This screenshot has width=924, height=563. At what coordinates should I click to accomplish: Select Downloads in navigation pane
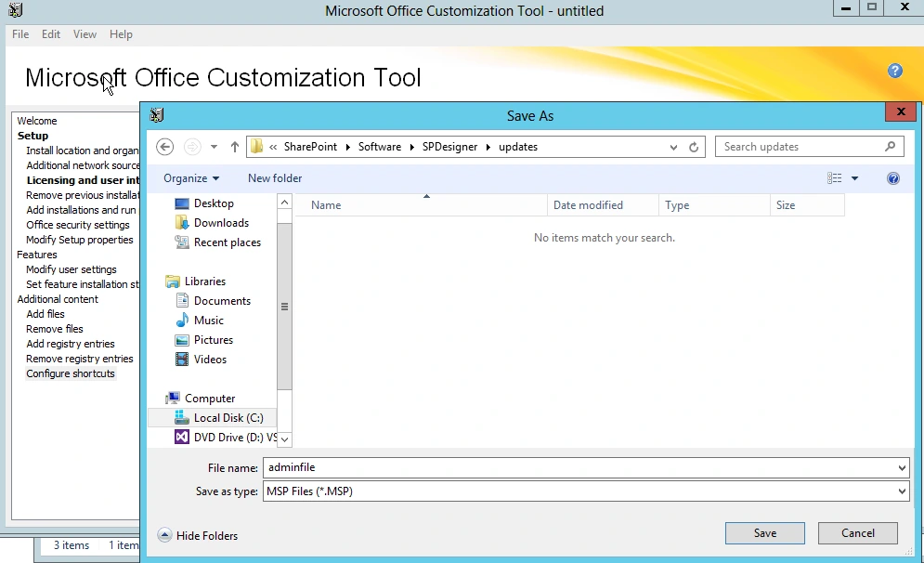pyautogui.click(x=221, y=223)
